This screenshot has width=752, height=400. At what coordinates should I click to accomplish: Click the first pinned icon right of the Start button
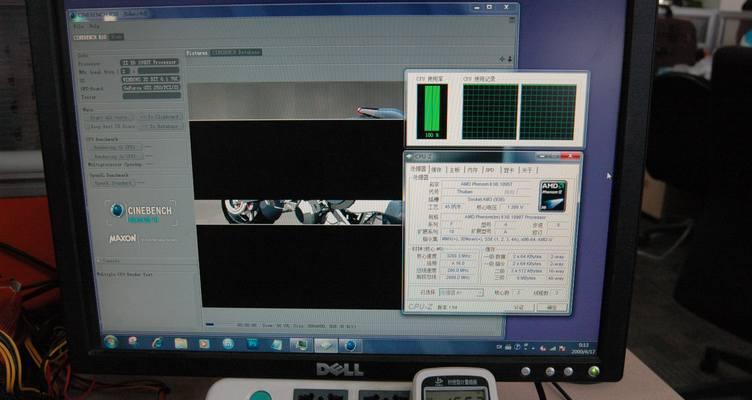coord(133,342)
